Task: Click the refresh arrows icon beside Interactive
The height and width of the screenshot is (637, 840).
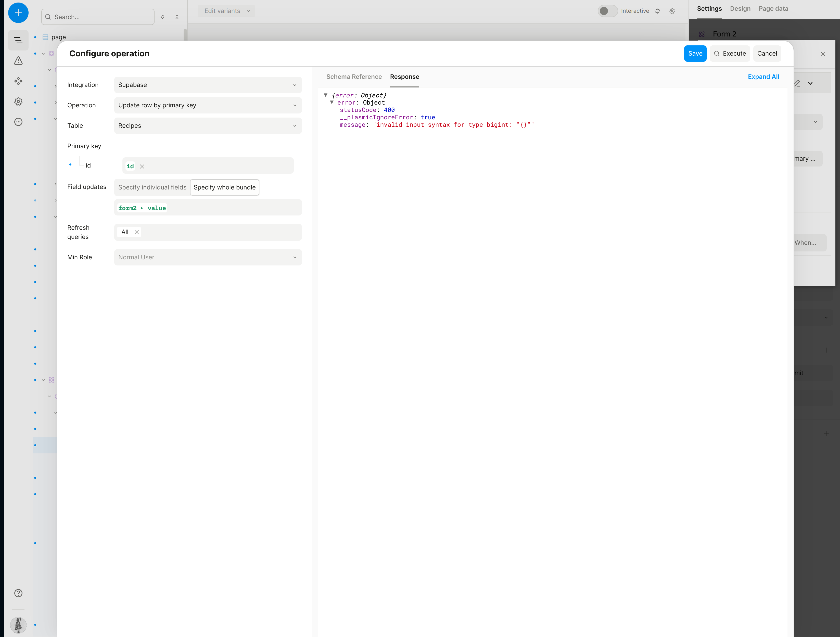Action: click(658, 11)
